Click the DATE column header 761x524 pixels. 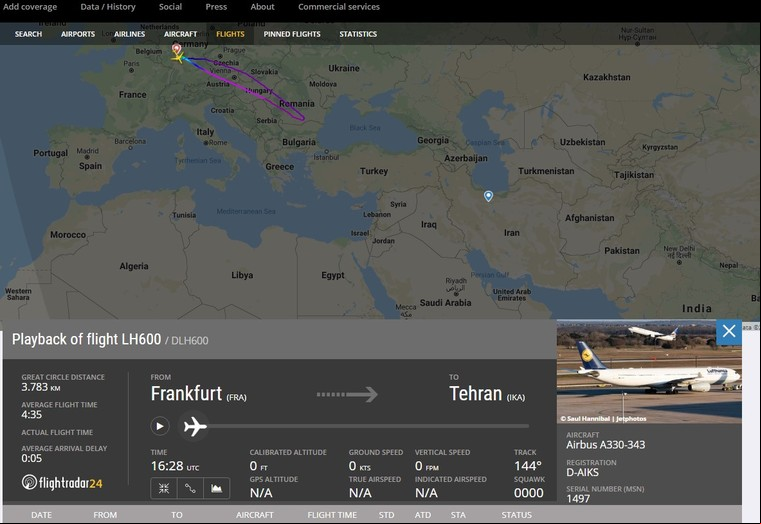[x=41, y=515]
